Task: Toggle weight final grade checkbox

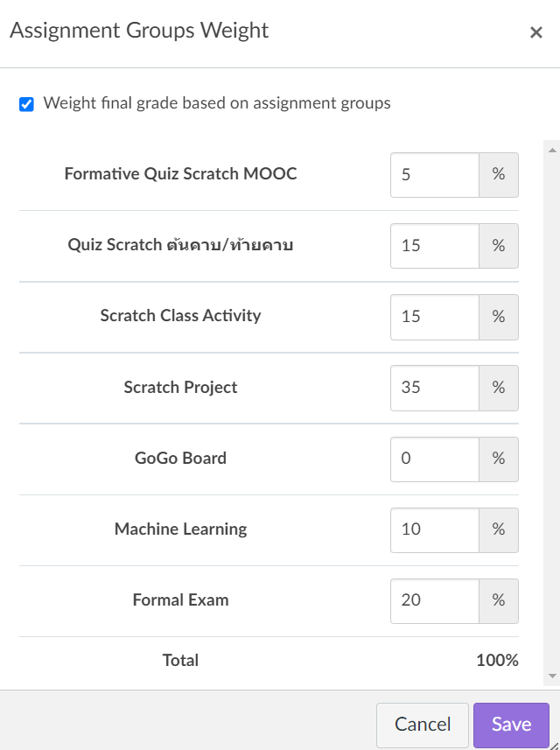Action: (27, 105)
